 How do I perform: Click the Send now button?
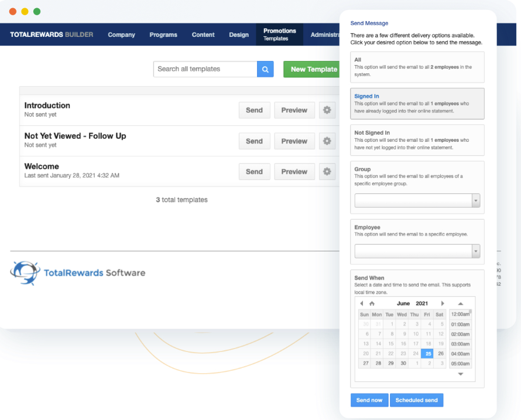pos(369,400)
